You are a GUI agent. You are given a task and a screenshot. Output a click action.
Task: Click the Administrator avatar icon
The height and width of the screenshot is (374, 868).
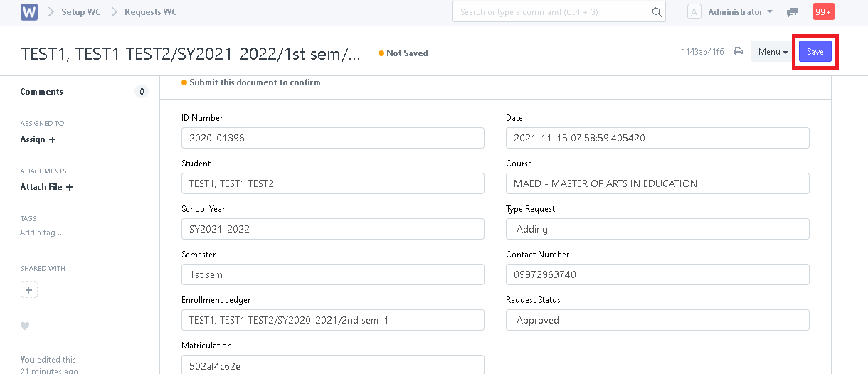[694, 12]
